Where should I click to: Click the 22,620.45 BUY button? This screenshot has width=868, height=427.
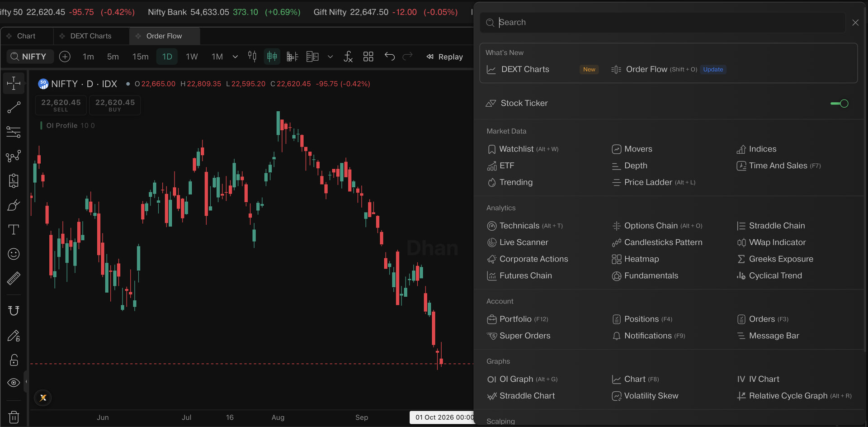[x=115, y=105]
